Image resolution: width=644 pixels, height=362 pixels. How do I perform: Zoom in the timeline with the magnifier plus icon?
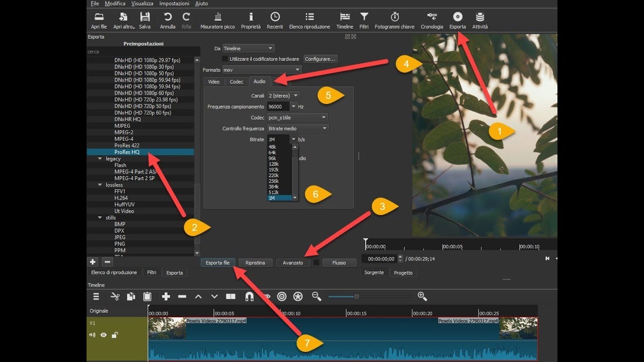422,297
